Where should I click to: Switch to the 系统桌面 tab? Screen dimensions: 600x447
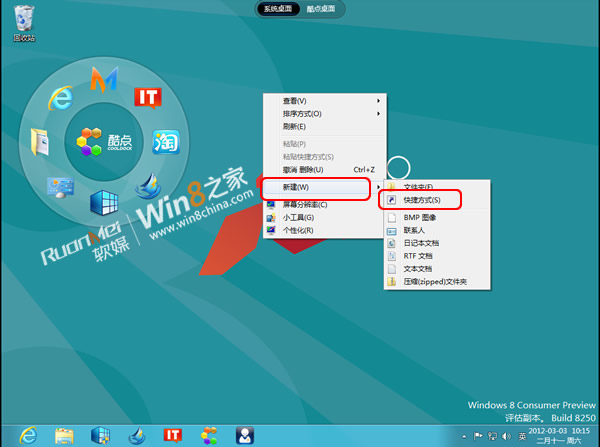(278, 9)
